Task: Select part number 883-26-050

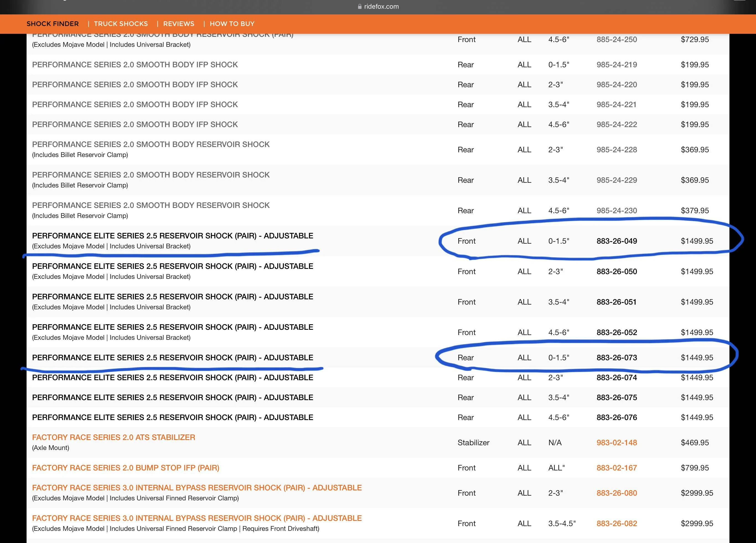Action: (x=617, y=271)
